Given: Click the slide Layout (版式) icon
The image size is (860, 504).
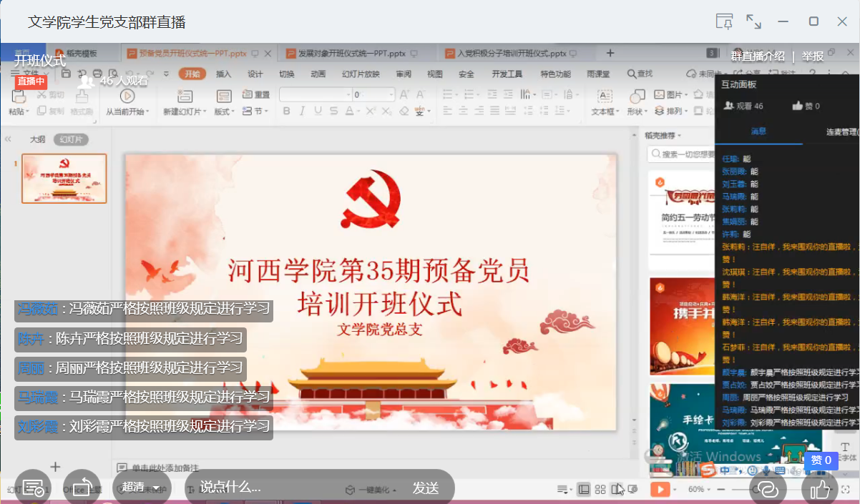Looking at the screenshot, I should point(223,96).
